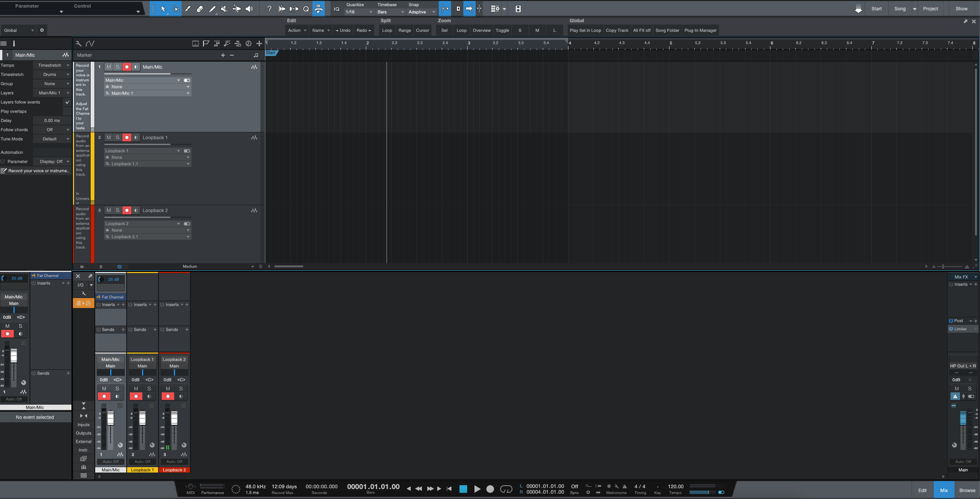Click Play Sel in Loop button

coord(585,30)
